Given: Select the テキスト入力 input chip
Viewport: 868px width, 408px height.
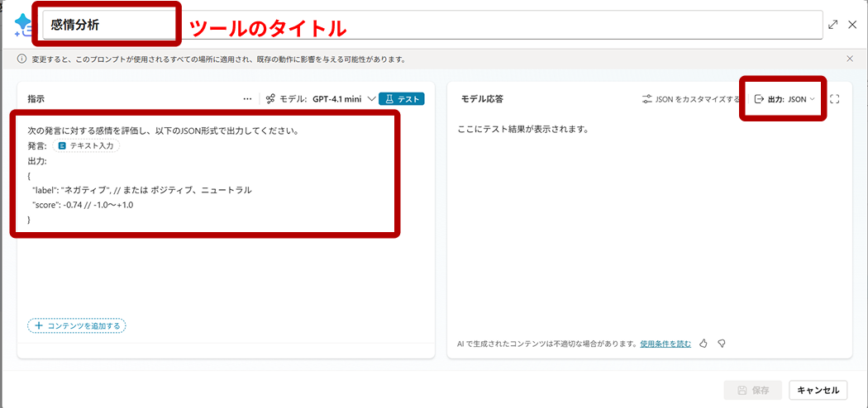Looking at the screenshot, I should click(x=87, y=145).
